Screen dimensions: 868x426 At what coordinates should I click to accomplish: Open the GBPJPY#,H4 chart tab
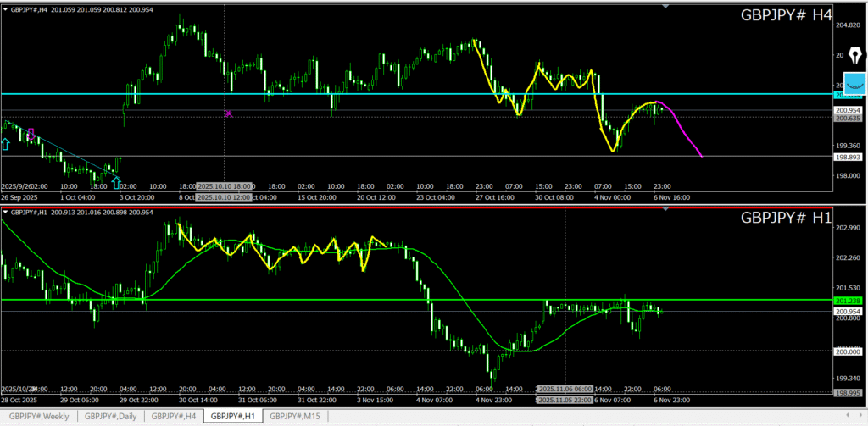coord(174,416)
